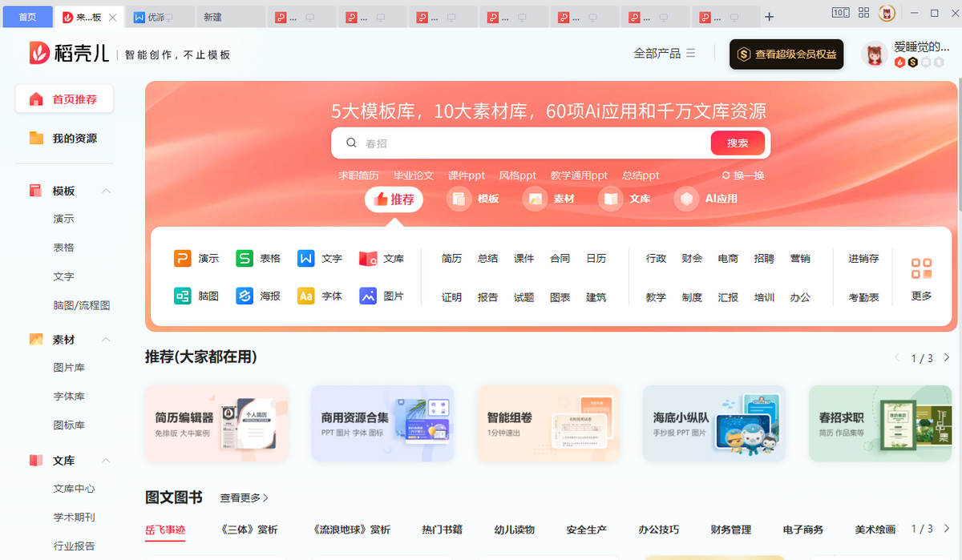
Task: Select 首页推荐 in the sidebar
Action: [x=64, y=99]
